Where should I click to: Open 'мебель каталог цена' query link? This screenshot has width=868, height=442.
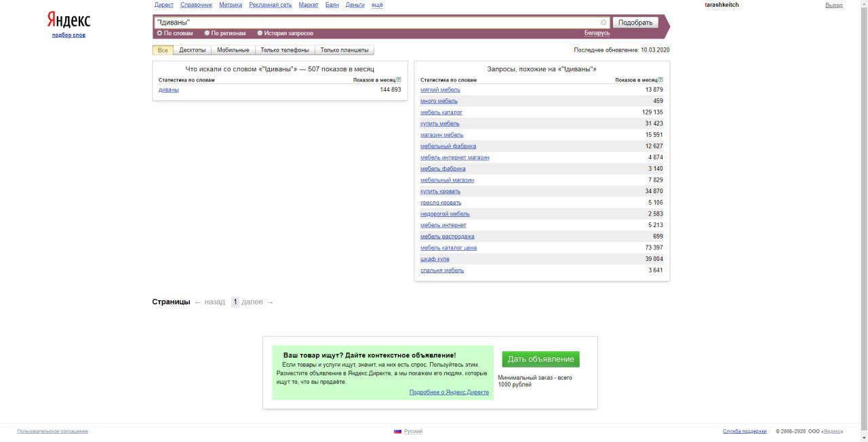[x=448, y=247]
